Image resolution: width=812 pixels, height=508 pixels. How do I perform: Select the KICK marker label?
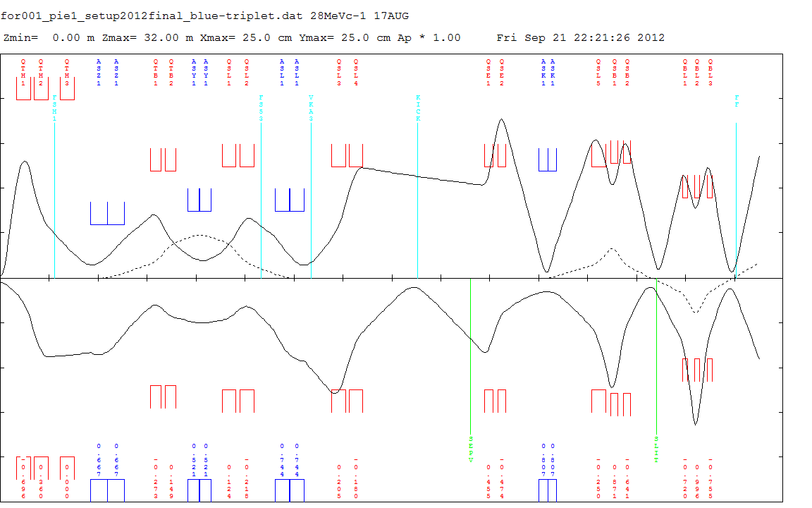point(417,108)
